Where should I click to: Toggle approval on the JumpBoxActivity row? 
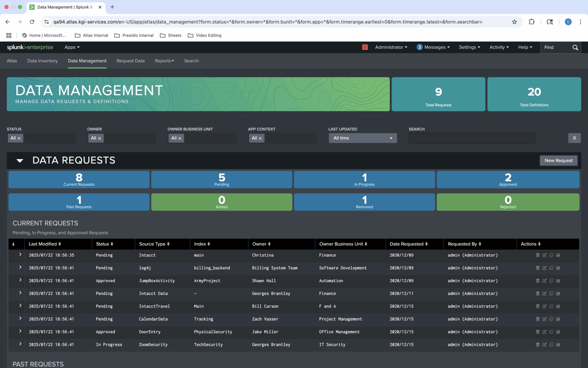558,281
